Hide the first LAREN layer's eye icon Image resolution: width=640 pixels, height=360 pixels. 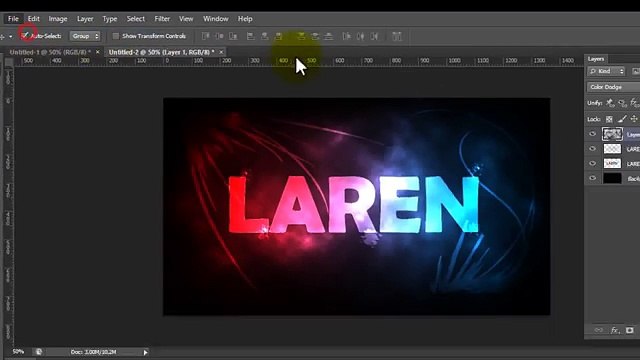click(x=592, y=149)
